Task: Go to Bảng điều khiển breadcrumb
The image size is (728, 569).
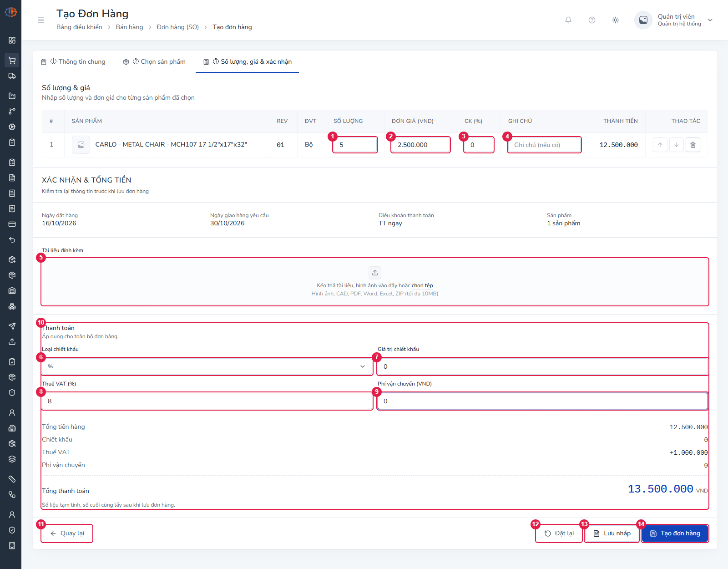Action: (79, 27)
